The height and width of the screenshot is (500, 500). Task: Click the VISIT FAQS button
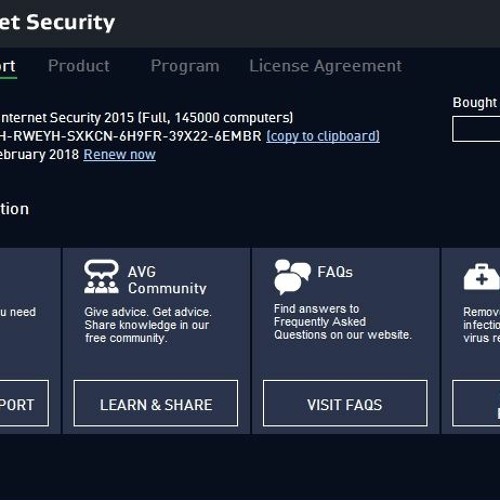345,403
